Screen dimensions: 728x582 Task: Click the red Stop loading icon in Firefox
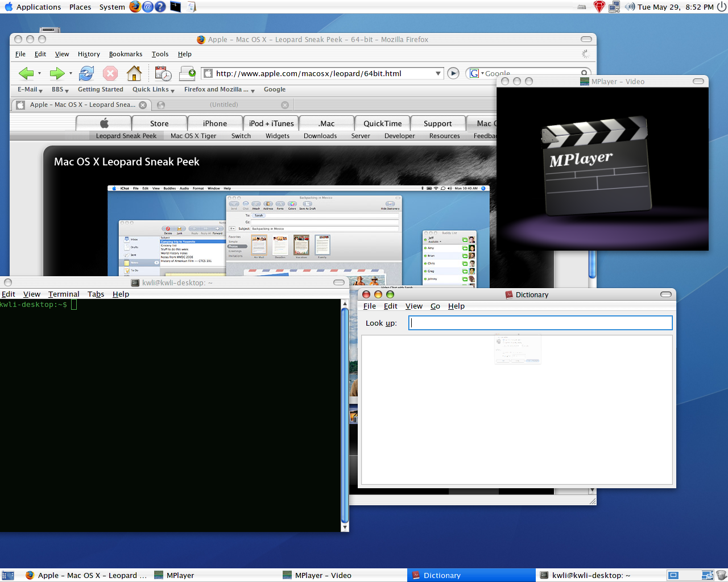pyautogui.click(x=110, y=73)
